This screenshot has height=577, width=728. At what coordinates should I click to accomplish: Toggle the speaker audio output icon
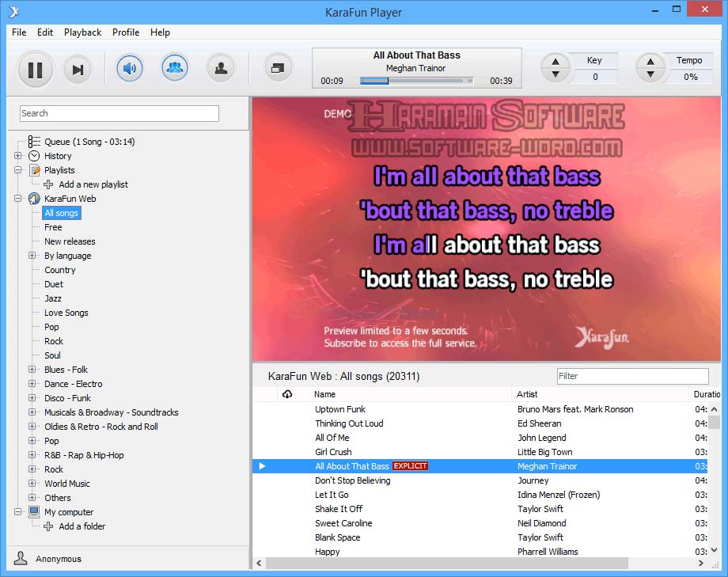129,68
